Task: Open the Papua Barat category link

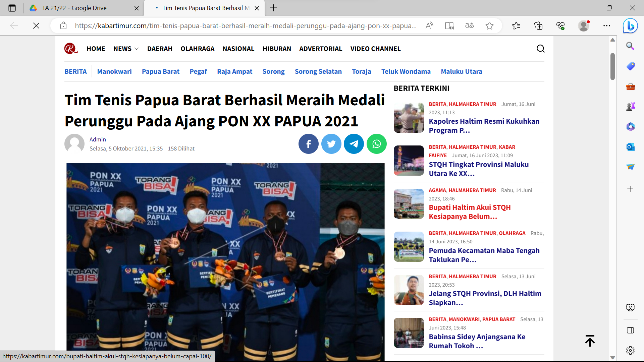Action: 161,71
